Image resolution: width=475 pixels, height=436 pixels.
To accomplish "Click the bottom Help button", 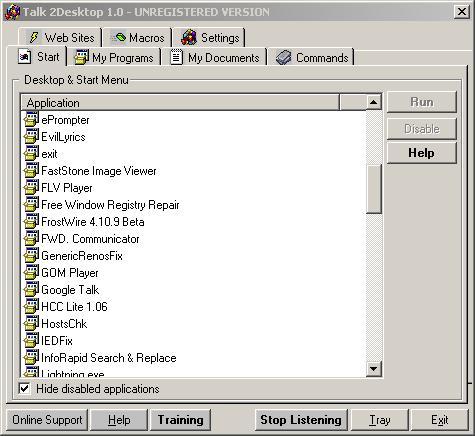I will (x=119, y=420).
